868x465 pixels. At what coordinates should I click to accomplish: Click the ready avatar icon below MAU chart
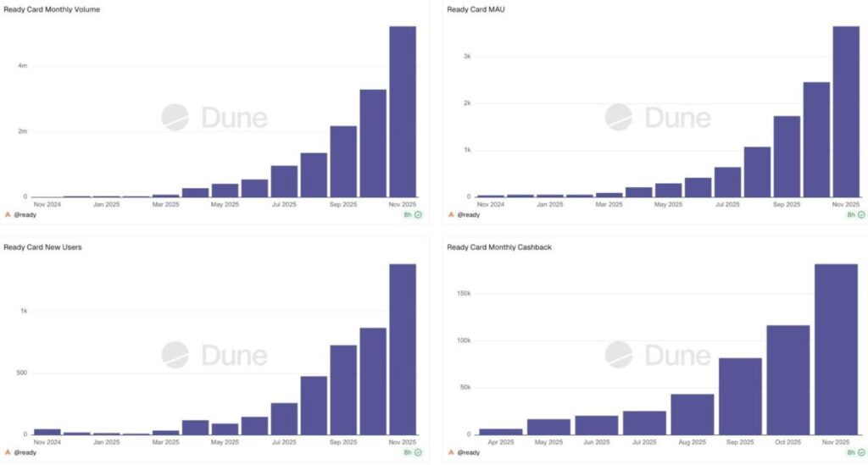pyautogui.click(x=451, y=214)
